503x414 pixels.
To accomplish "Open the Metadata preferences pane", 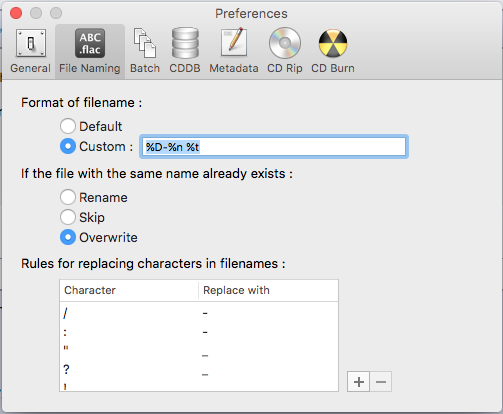I will click(x=234, y=51).
